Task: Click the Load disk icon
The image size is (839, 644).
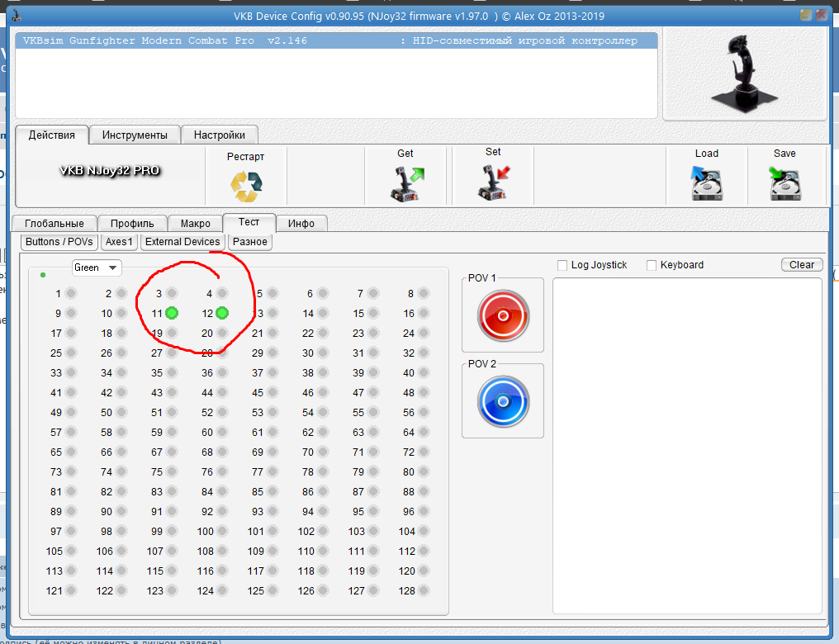Action: tap(706, 184)
